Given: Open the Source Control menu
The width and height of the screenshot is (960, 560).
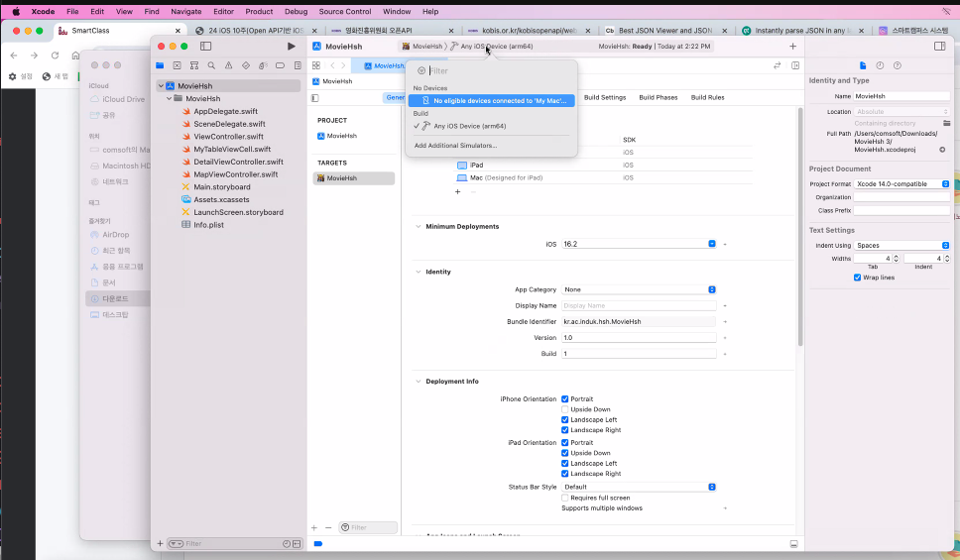Looking at the screenshot, I should (345, 12).
